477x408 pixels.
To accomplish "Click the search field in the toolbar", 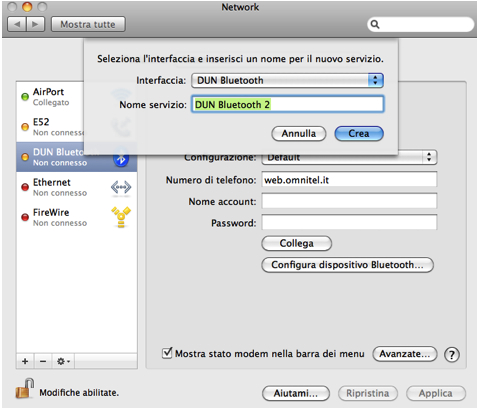I will (x=421, y=24).
